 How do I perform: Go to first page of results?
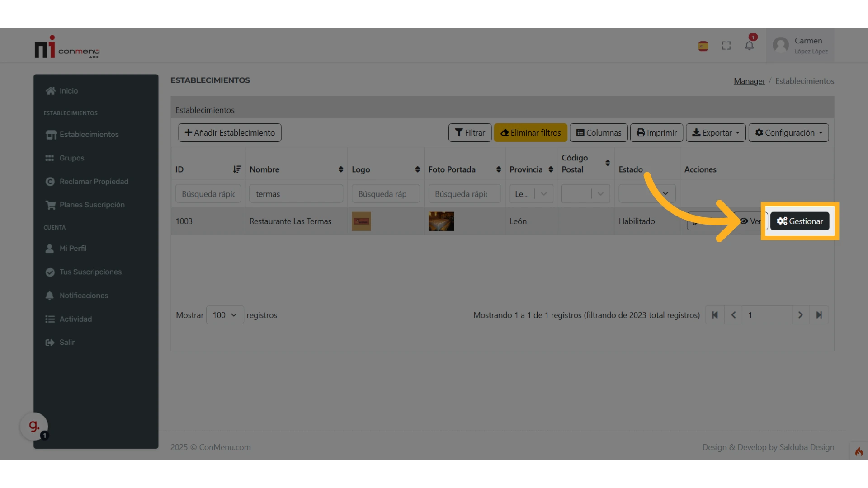click(x=715, y=315)
